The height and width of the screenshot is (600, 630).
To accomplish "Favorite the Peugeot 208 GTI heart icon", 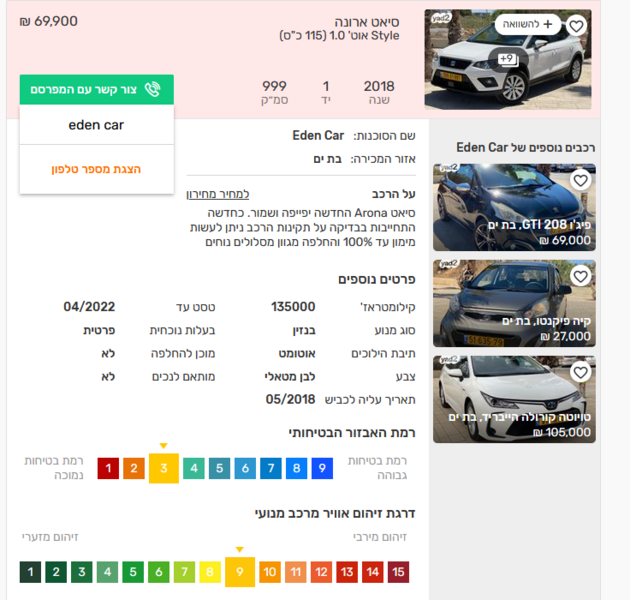I will (580, 180).
